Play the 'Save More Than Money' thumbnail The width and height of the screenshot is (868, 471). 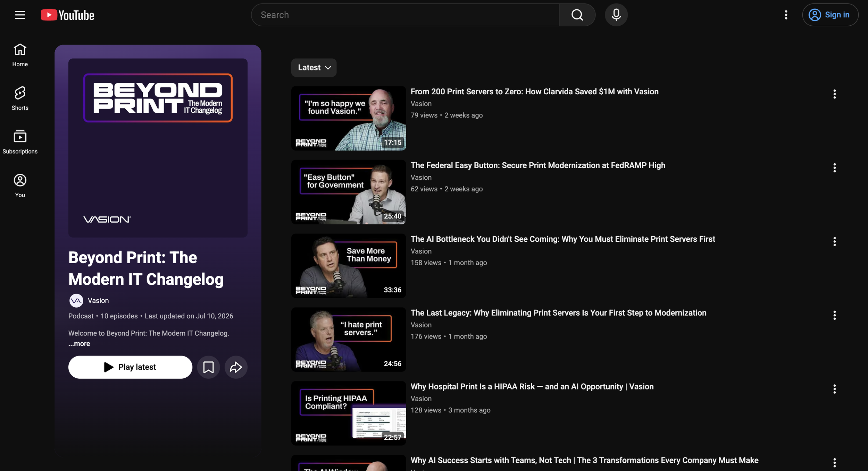click(349, 266)
